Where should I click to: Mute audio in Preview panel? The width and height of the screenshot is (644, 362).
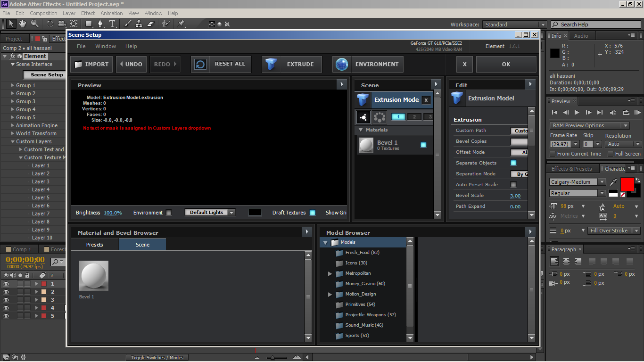click(613, 113)
